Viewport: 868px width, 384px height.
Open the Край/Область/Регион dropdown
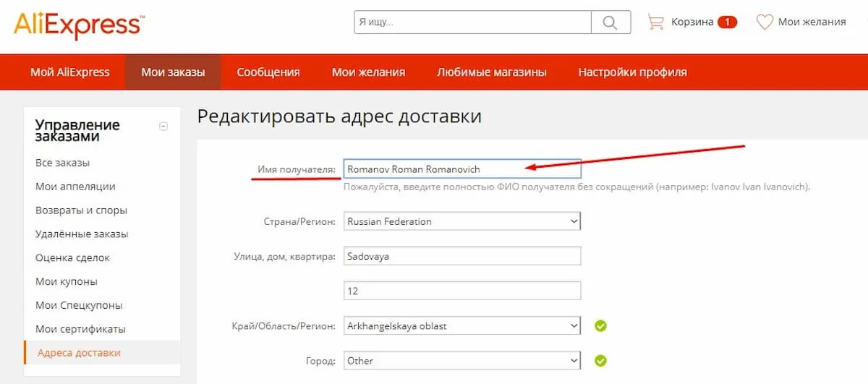click(x=461, y=326)
